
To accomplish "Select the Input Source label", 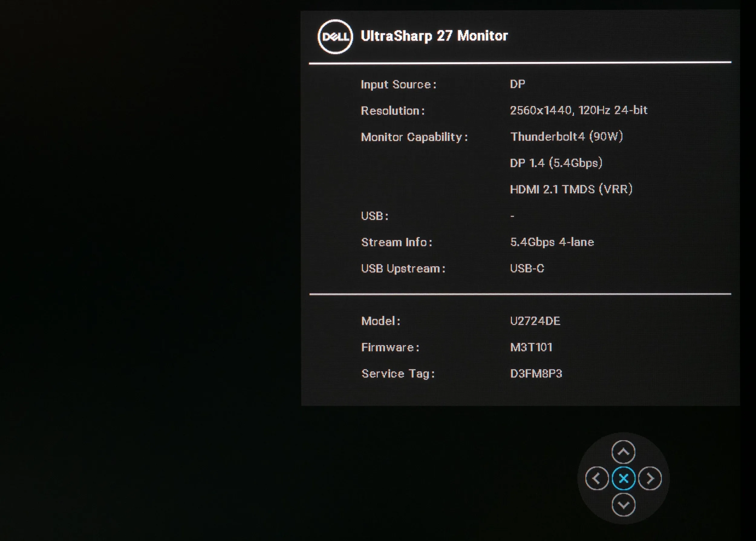I will pyautogui.click(x=399, y=85).
